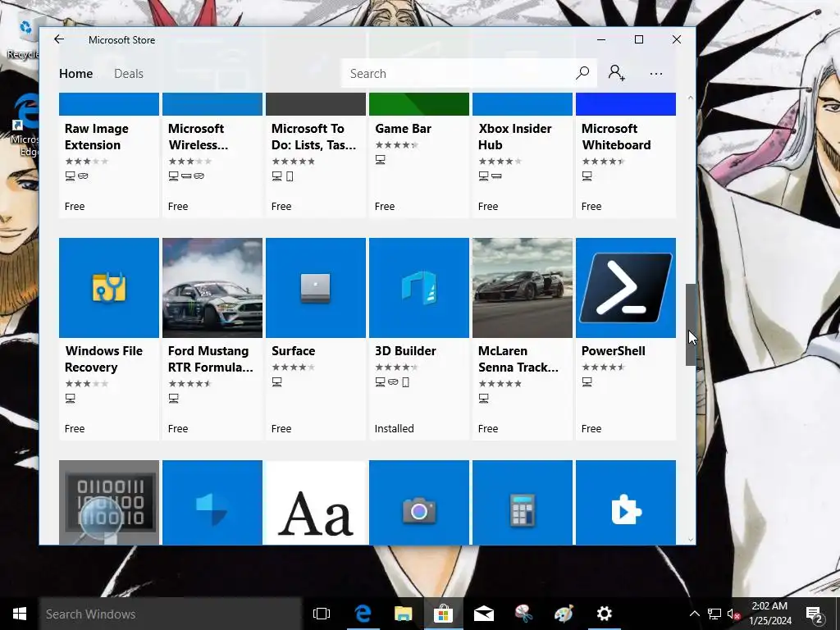
Task: Click the Installed label under 3D Builder
Action: point(394,428)
